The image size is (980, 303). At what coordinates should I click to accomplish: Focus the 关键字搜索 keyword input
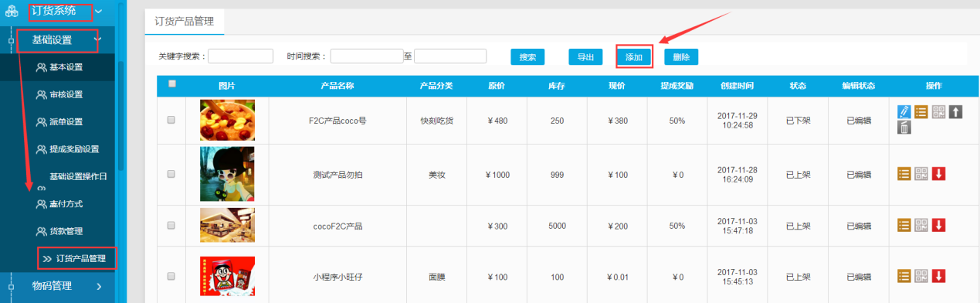240,56
